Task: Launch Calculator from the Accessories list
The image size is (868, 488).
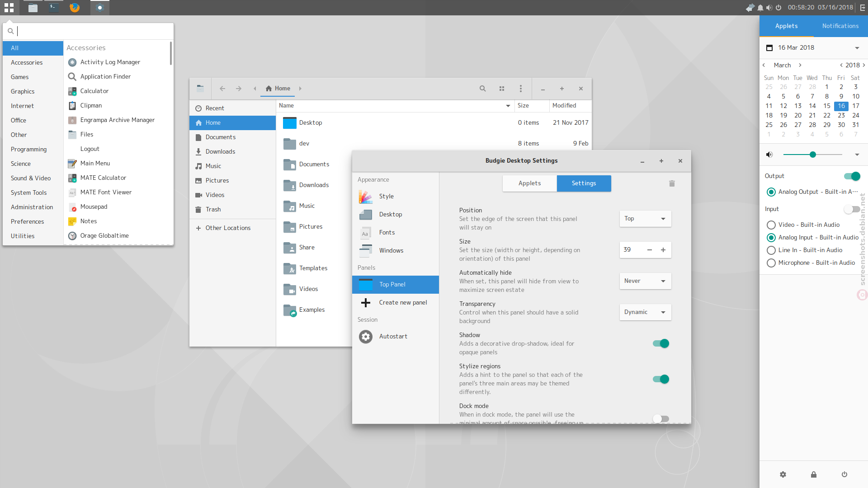Action: 117,91
